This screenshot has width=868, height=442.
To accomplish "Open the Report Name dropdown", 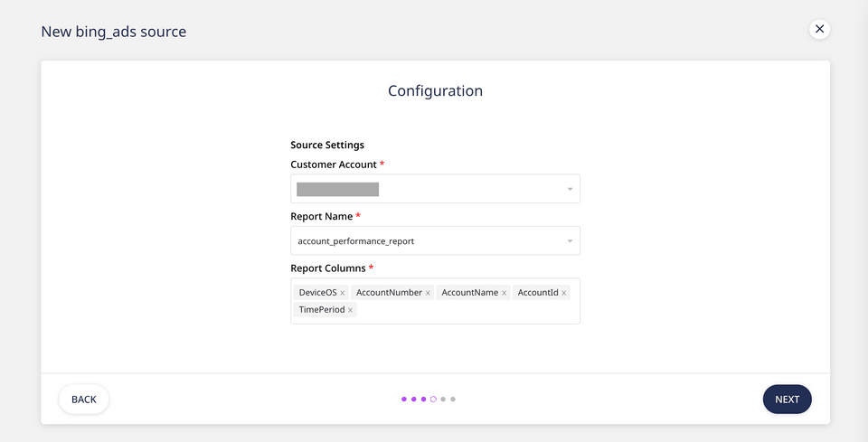I will tap(435, 240).
